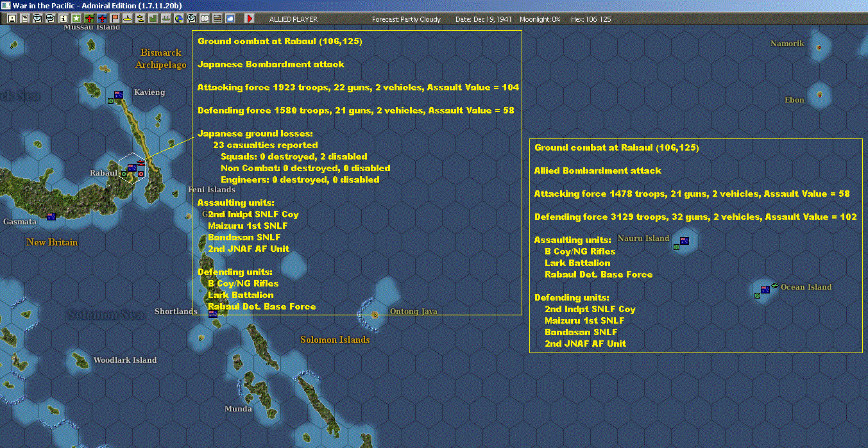This screenshot has height=448, width=868.
Task: Click the orange flag toolbar icon
Action: coord(115,19)
